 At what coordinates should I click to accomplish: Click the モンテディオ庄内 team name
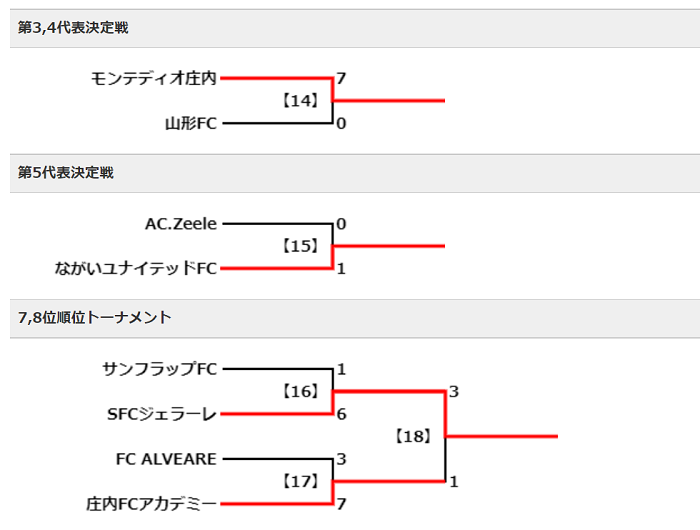pos(154,79)
